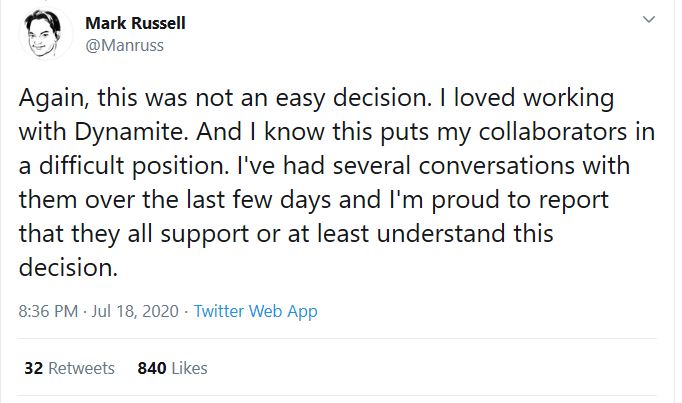Show the Retweets list via Retweets label

point(82,368)
